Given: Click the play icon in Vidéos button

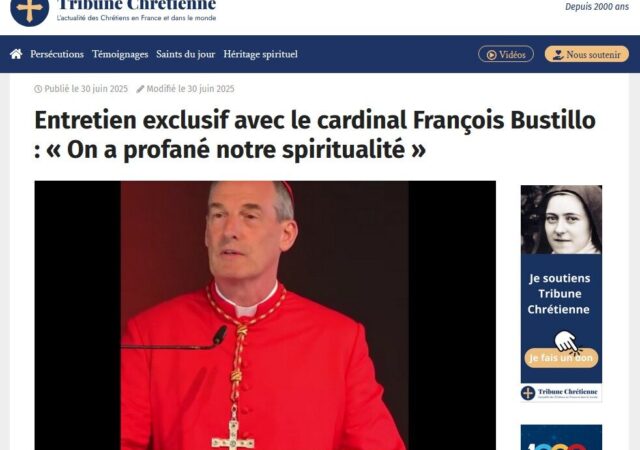Looking at the screenshot, I should tap(491, 55).
